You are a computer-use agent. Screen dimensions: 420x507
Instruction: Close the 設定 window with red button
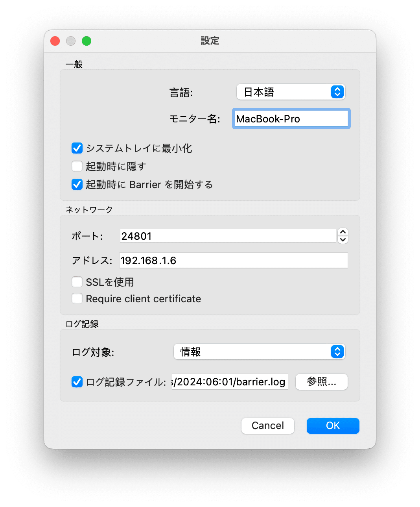55,41
